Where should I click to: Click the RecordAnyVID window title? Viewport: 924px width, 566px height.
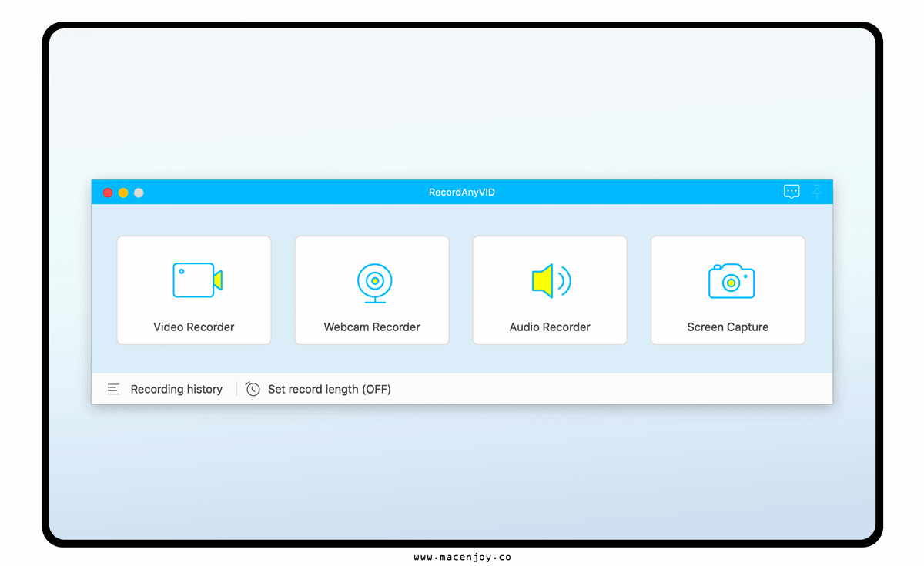[462, 193]
